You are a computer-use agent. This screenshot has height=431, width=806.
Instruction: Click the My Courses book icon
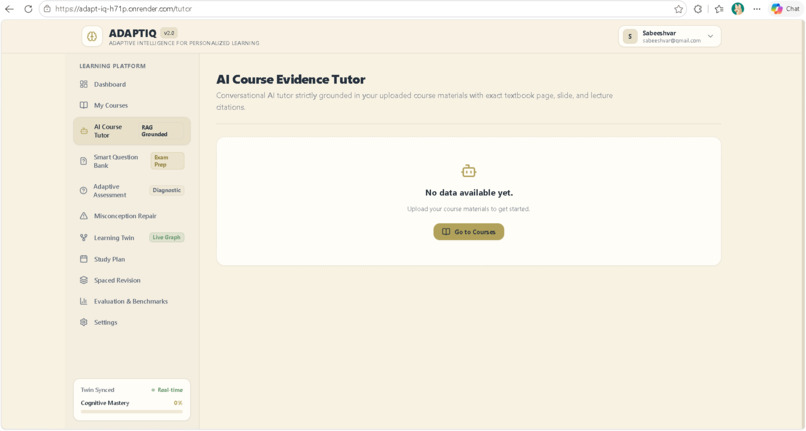[84, 105]
